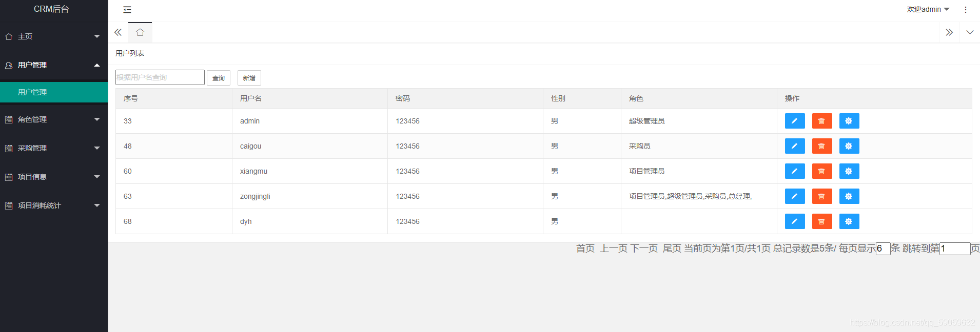Image resolution: width=980 pixels, height=332 pixels.
Task: Open the vertical three-dot more menu
Action: tap(965, 10)
